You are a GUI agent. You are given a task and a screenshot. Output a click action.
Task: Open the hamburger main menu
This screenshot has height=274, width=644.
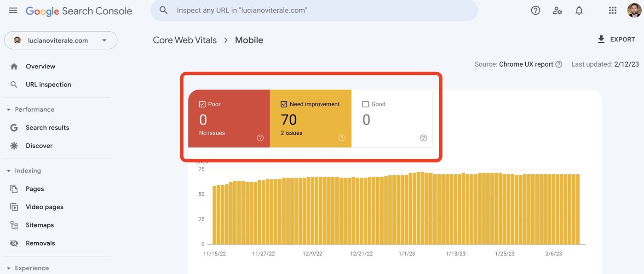coord(13,10)
